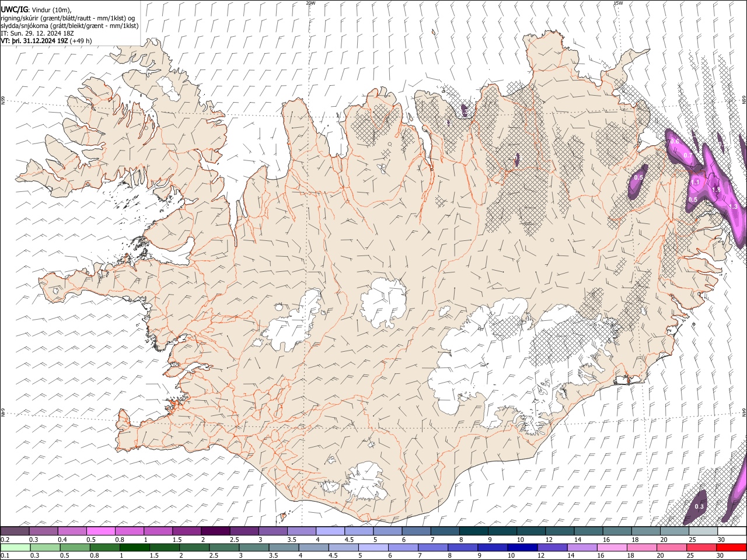Screen dimensions: 747x560
Task: Click the 'UWC/IG: Vindur (10m)' title text
Action: (36, 9)
